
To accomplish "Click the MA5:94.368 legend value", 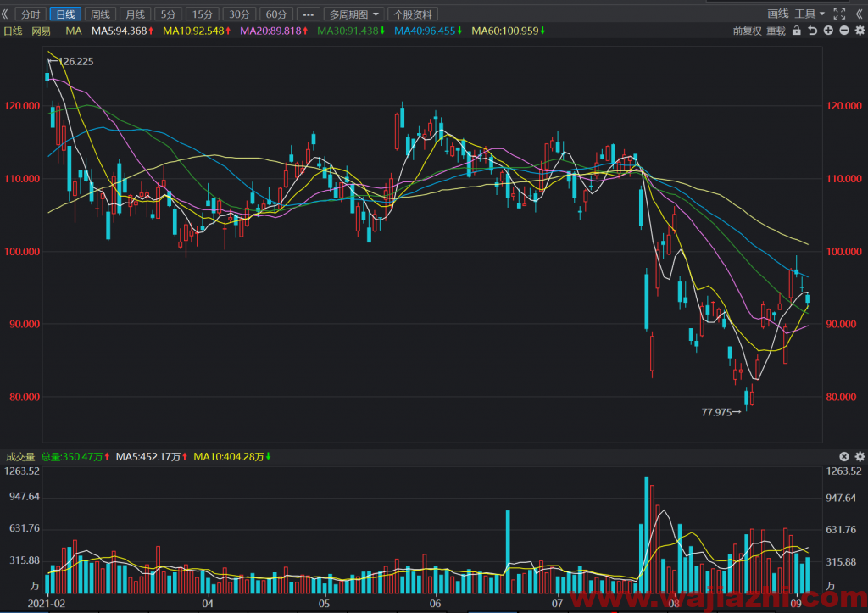I will click(x=122, y=31).
